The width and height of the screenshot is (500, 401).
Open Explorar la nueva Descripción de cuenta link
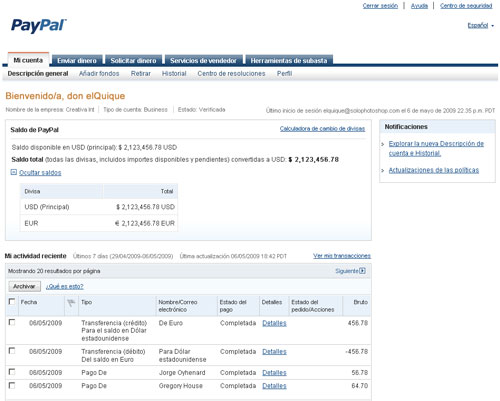[x=436, y=148]
